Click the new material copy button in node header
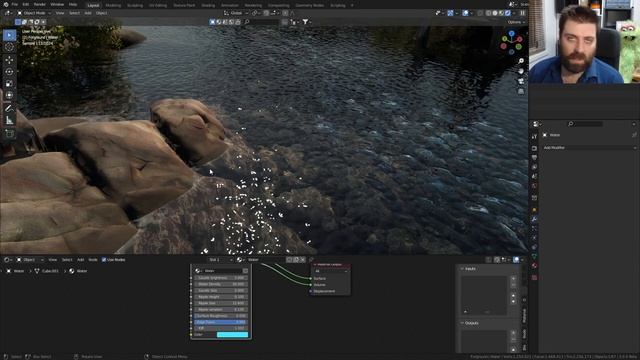640x360 pixels. (x=296, y=260)
